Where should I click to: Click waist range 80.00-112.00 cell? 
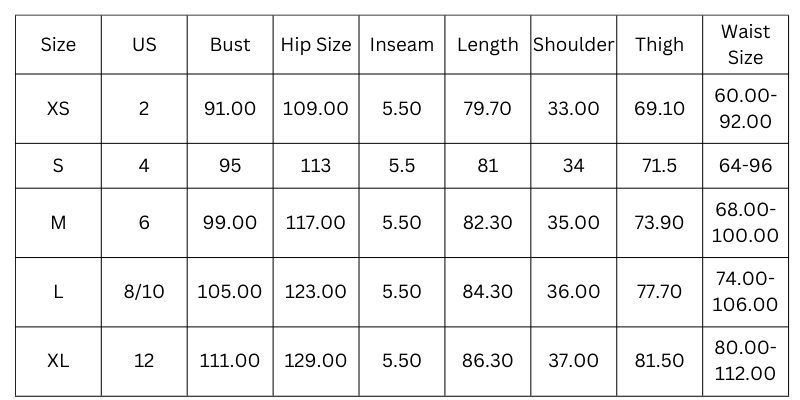click(745, 361)
